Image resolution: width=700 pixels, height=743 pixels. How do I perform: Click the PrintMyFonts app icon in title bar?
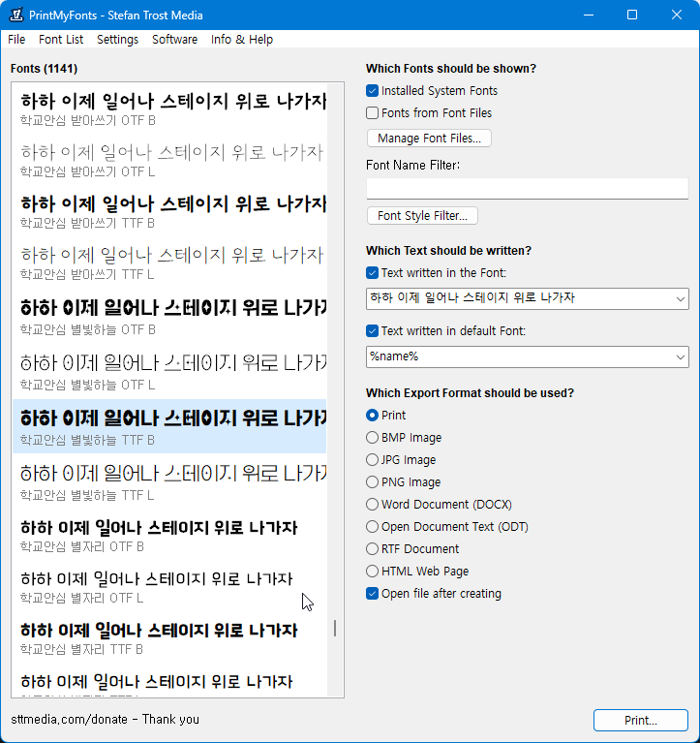tap(16, 15)
